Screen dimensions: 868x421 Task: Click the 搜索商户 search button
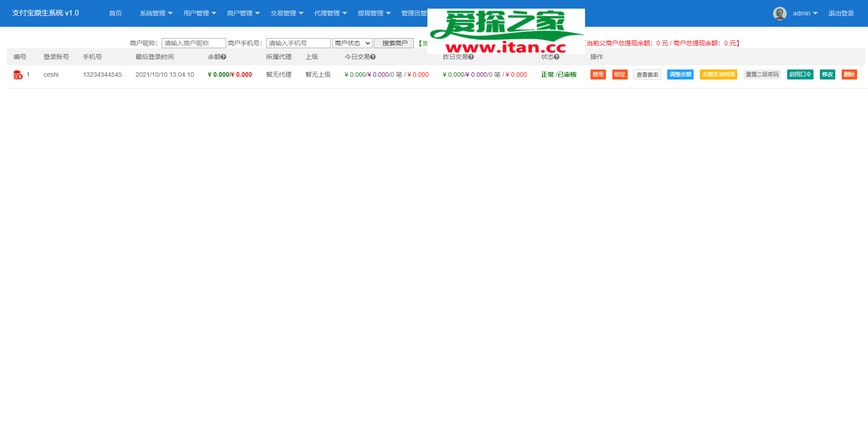point(394,43)
